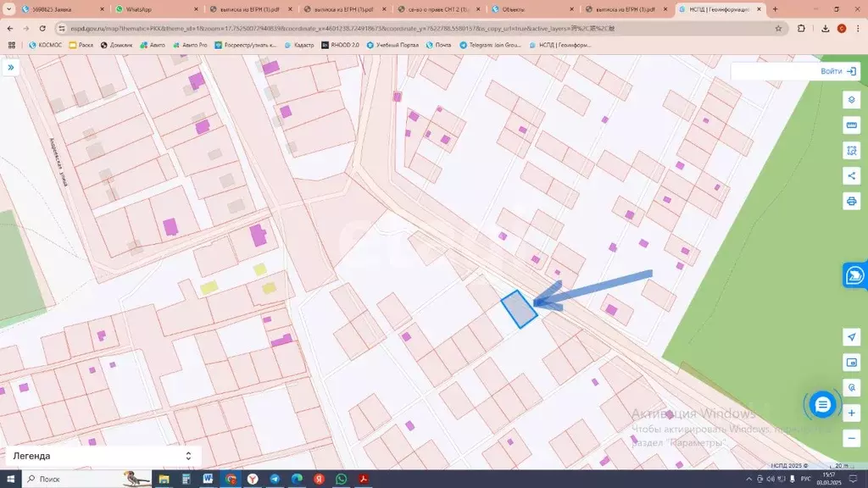Select the highlighted blue land parcel
The width and height of the screenshot is (868, 488).
pyautogui.click(x=519, y=309)
